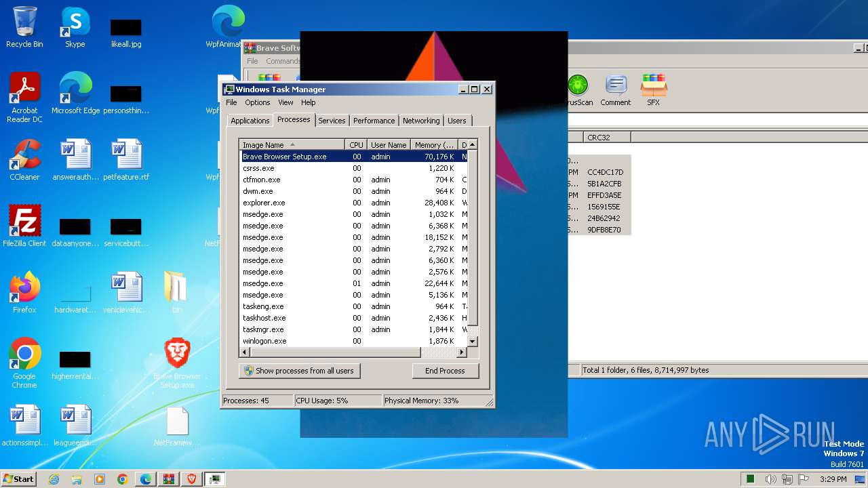Sort processes by User Name column
This screenshot has width=868, height=488.
pyautogui.click(x=389, y=144)
